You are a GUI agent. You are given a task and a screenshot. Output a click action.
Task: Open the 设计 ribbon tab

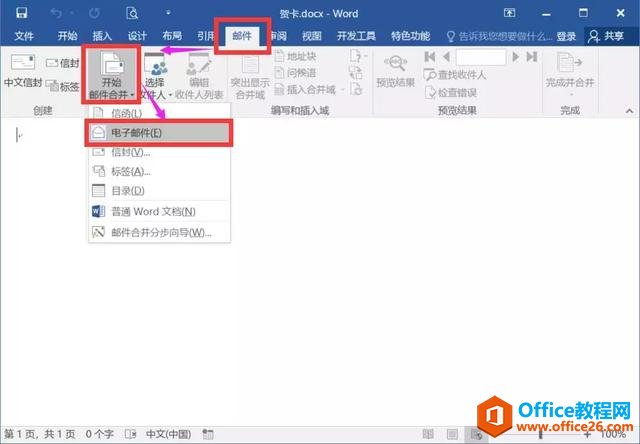coord(137,36)
